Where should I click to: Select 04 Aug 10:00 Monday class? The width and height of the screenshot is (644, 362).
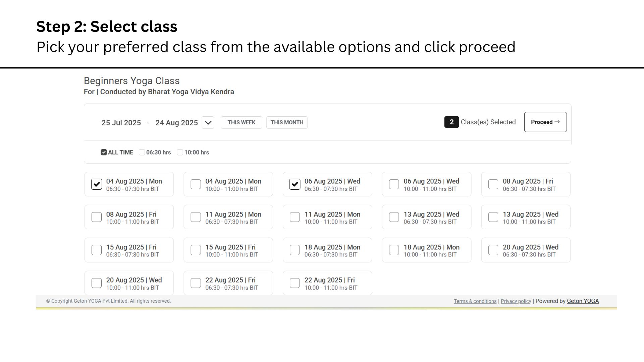(x=196, y=184)
